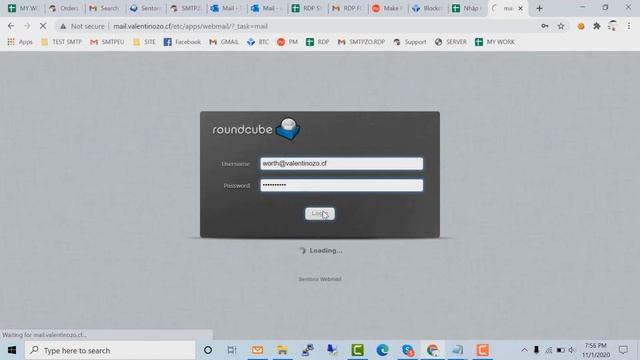Open File Explorer in the taskbar
This screenshot has height=360, width=640.
(282, 350)
